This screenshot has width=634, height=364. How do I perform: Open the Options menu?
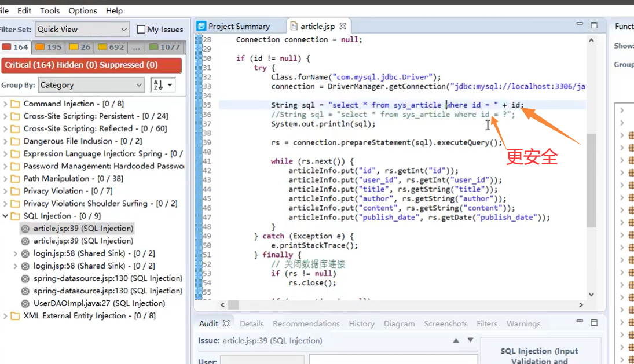82,10
